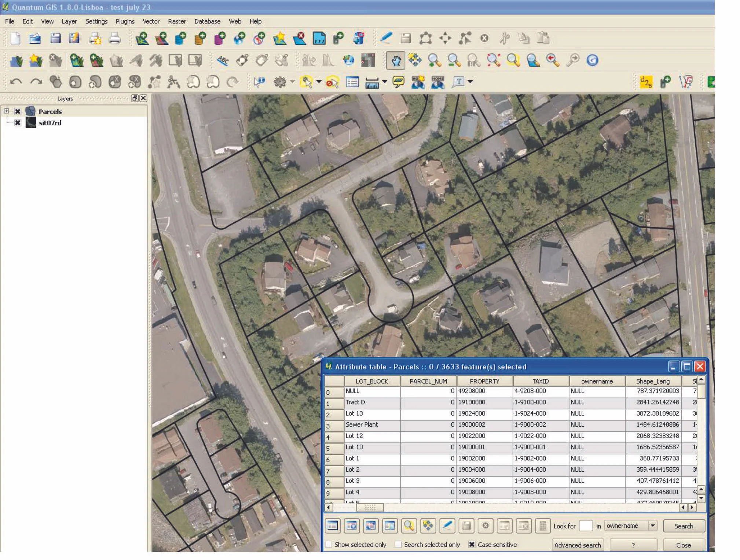
Task: Activate the Zoom In magnifier tool
Action: coord(435,61)
